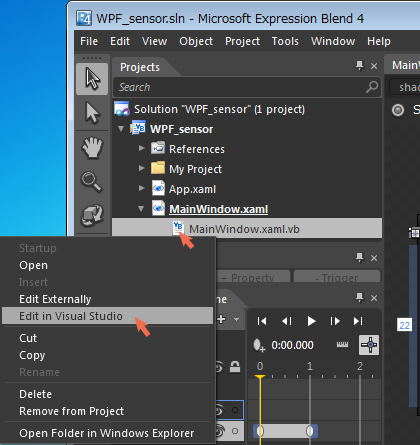Screen dimensions: 420x445
Task: Click the Record Keyframe icon
Action: pyautogui.click(x=259, y=345)
